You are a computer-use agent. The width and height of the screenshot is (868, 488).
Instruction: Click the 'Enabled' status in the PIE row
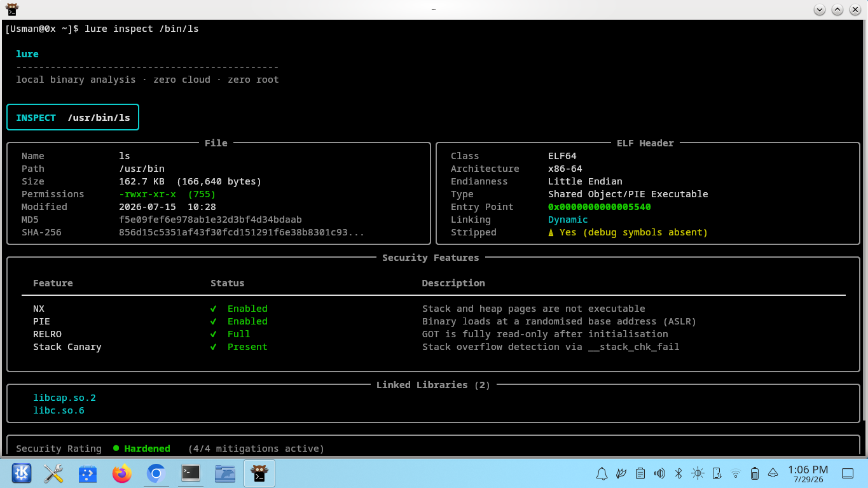click(x=247, y=321)
